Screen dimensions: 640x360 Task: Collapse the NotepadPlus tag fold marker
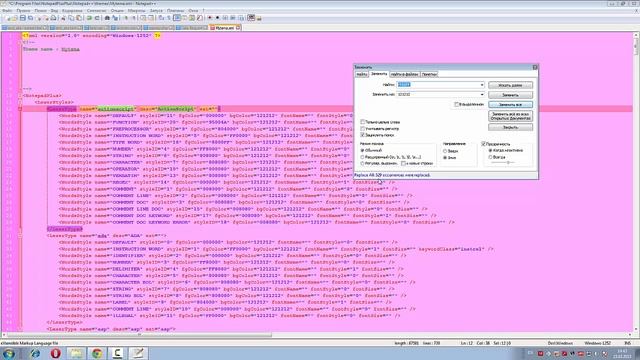point(20,96)
